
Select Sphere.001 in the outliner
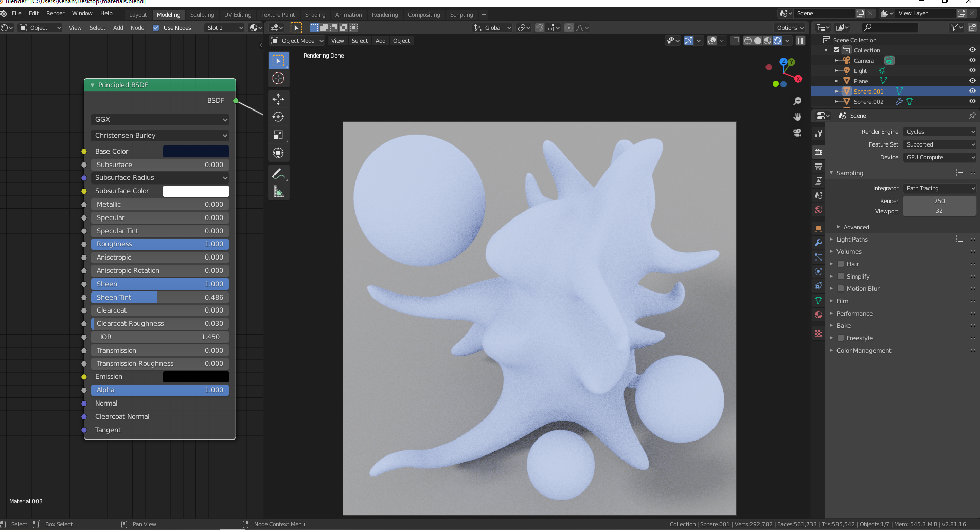(x=869, y=91)
